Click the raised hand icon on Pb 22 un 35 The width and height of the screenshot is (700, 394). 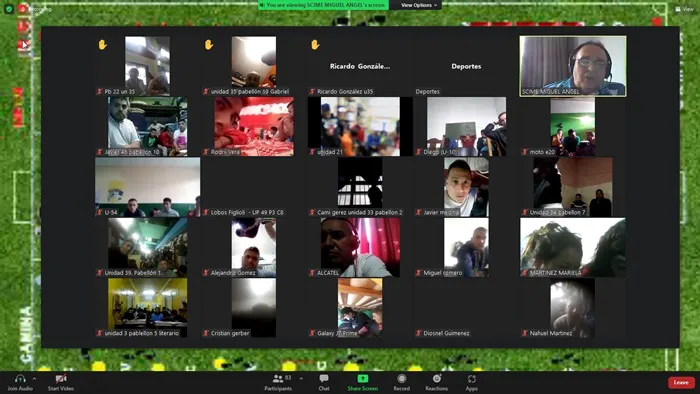(103, 45)
